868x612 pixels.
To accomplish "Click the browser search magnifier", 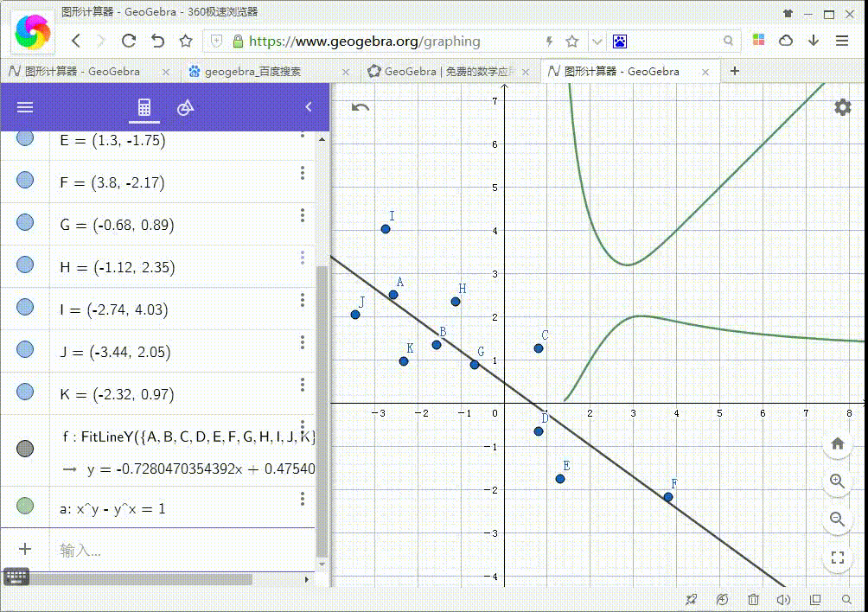I will 728,41.
